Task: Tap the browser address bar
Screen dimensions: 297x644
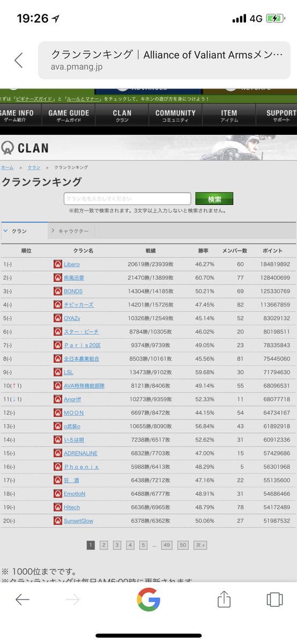Action: (164, 60)
